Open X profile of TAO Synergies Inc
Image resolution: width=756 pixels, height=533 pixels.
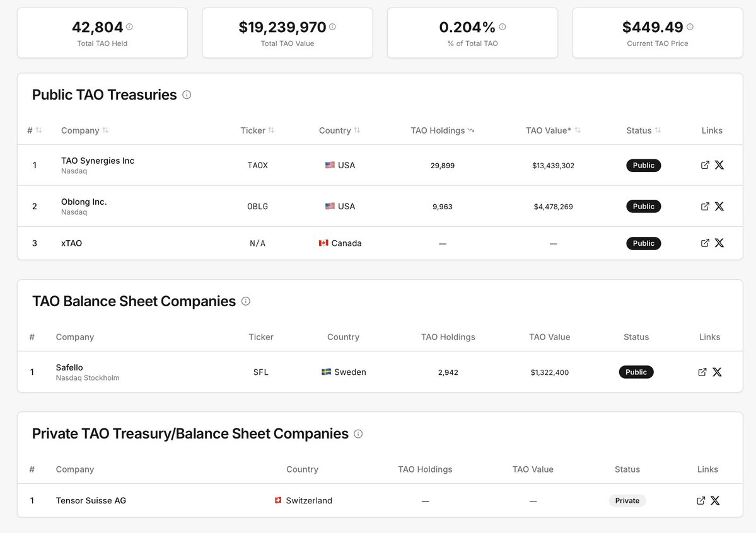pyautogui.click(x=719, y=165)
